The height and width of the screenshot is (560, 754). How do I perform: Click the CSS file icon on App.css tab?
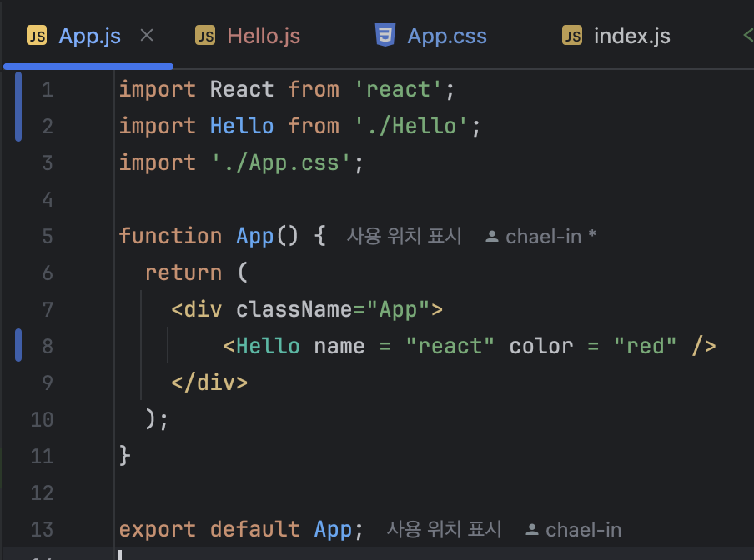click(385, 35)
